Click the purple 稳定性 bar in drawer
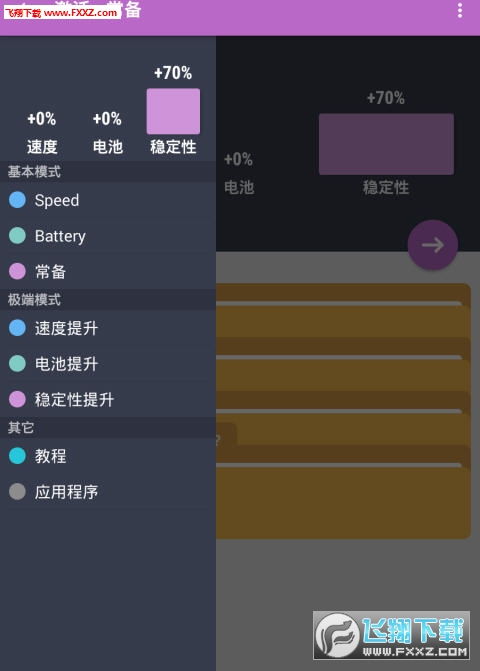This screenshot has height=671, width=480. (173, 111)
